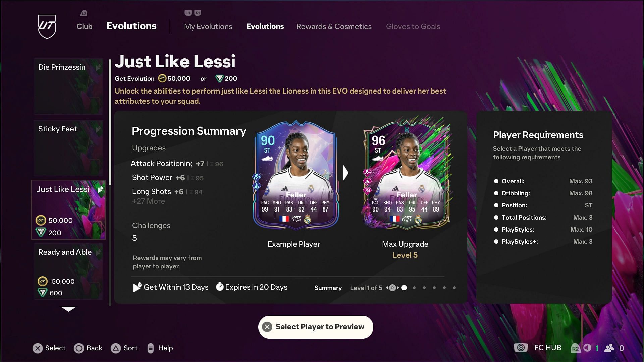Viewport: 644px width, 362px height.
Task: Click the triangle Sort icon
Action: (116, 348)
